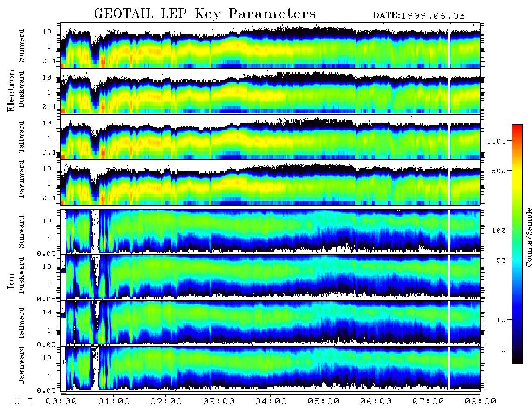This screenshot has height=410, width=532.
Task: Click the Ion "Tailward" panel label
Action: (x=21, y=323)
